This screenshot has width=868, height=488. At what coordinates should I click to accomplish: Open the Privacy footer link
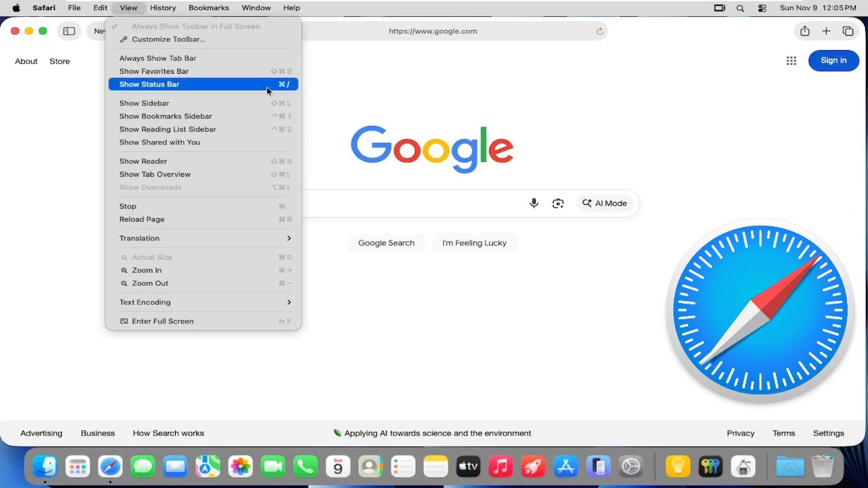click(741, 433)
